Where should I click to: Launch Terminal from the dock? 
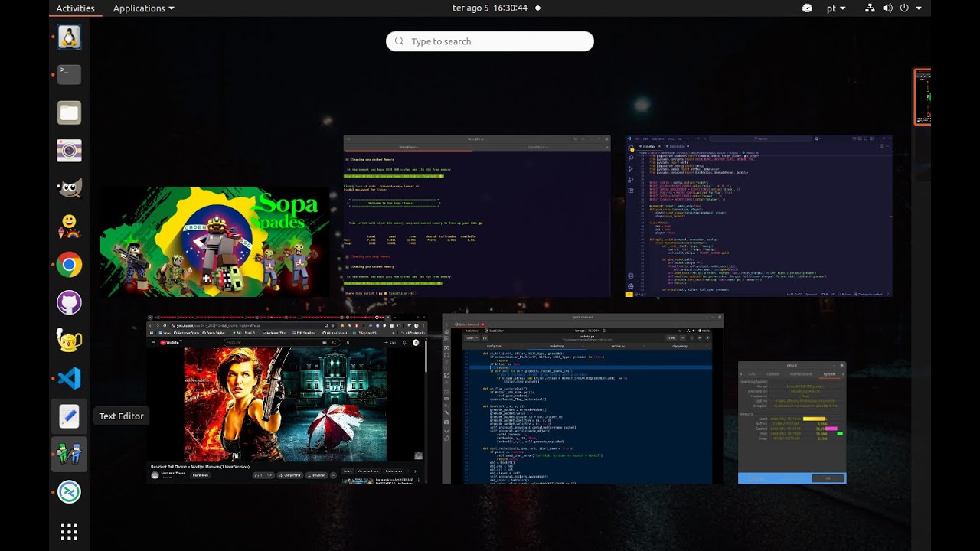point(69,74)
